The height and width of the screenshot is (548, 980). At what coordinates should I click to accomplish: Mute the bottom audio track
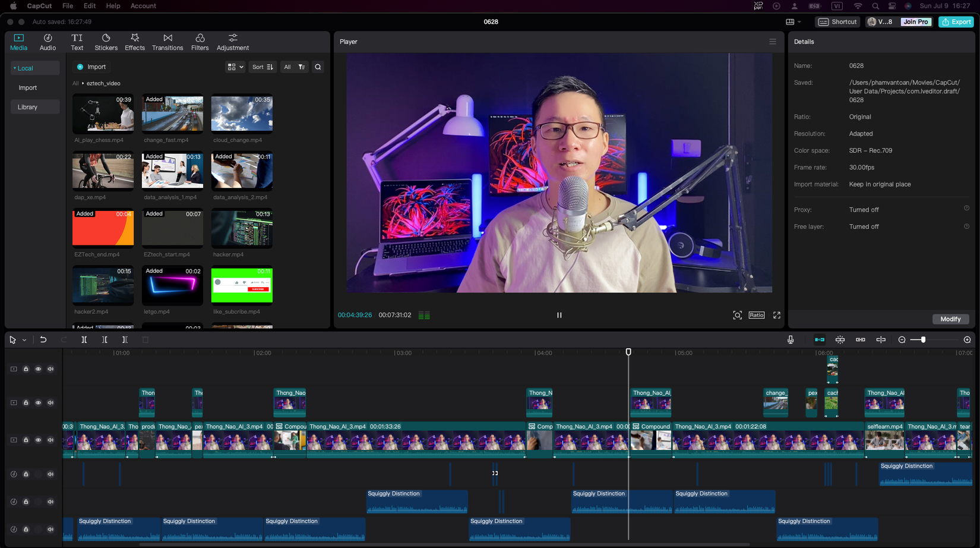pyautogui.click(x=50, y=529)
